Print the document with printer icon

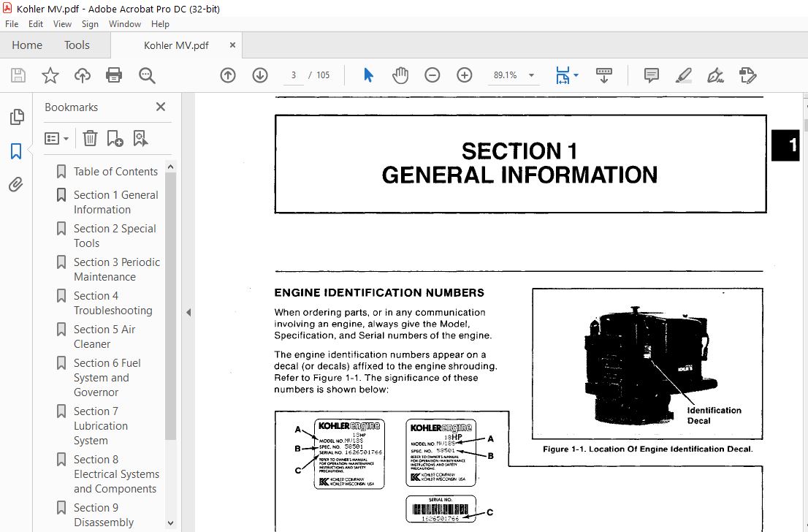coord(114,75)
